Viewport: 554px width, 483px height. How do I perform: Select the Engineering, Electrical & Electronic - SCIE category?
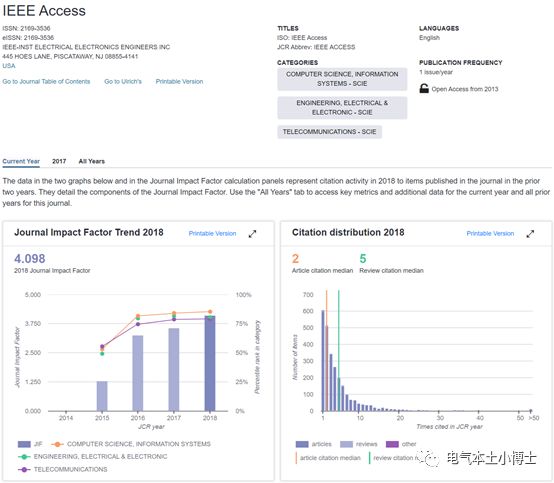(342, 108)
